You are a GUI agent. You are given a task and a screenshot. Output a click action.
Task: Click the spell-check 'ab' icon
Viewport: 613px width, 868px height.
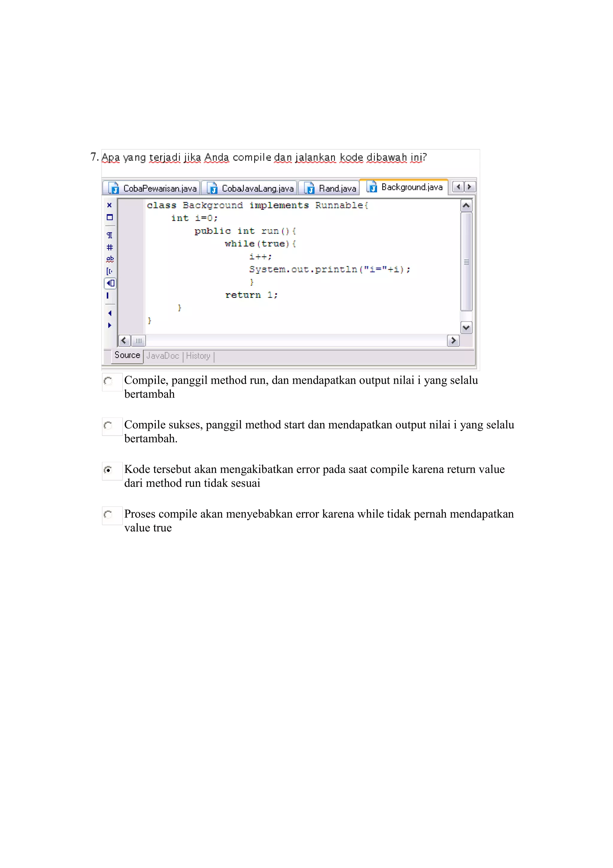pos(110,259)
